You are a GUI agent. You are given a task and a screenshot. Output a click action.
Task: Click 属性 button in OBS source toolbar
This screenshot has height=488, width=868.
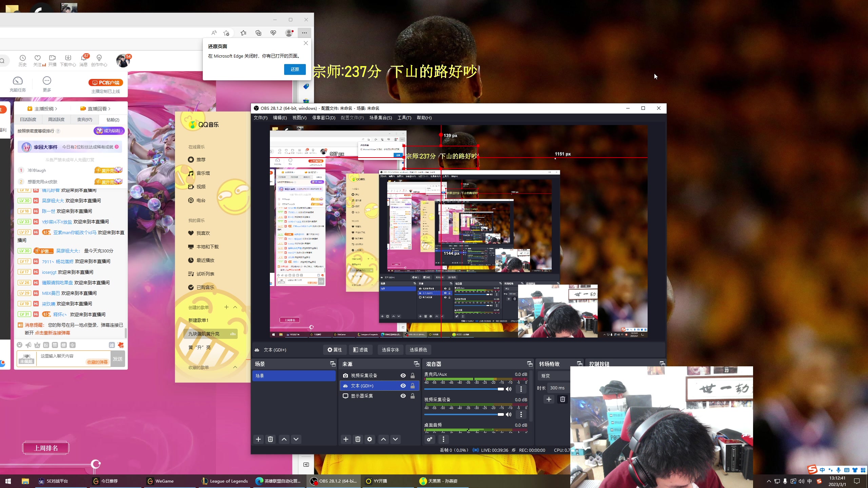click(335, 350)
